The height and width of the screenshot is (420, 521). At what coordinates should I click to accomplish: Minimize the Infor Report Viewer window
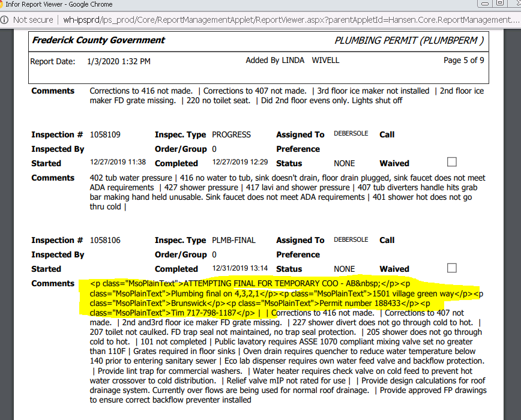pos(485,4)
